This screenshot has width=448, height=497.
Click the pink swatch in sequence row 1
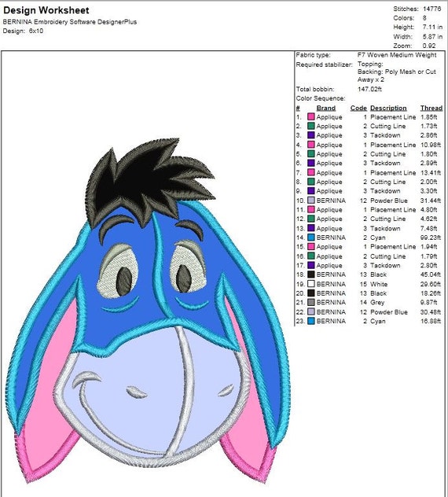(311, 117)
